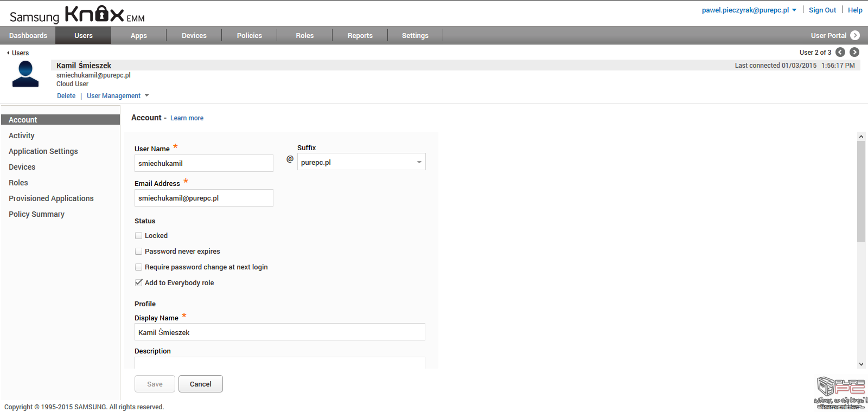Open the pawel.pieczyrak account menu
The image size is (868, 412).
749,10
